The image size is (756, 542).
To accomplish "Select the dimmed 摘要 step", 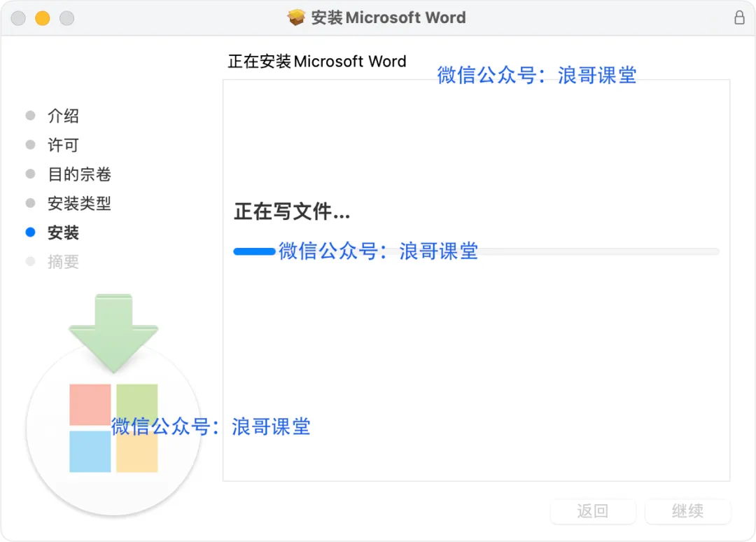I will tap(63, 262).
